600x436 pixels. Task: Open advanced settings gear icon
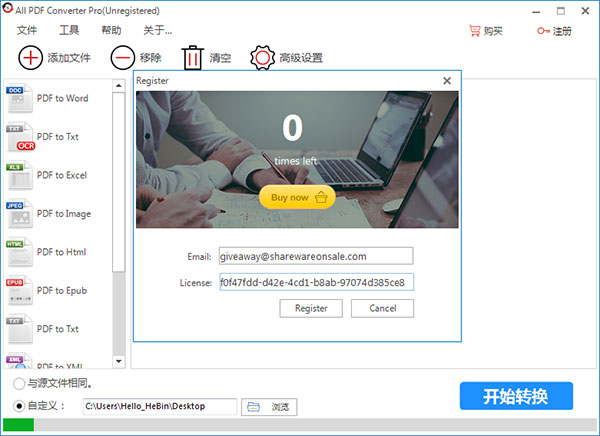[x=262, y=58]
